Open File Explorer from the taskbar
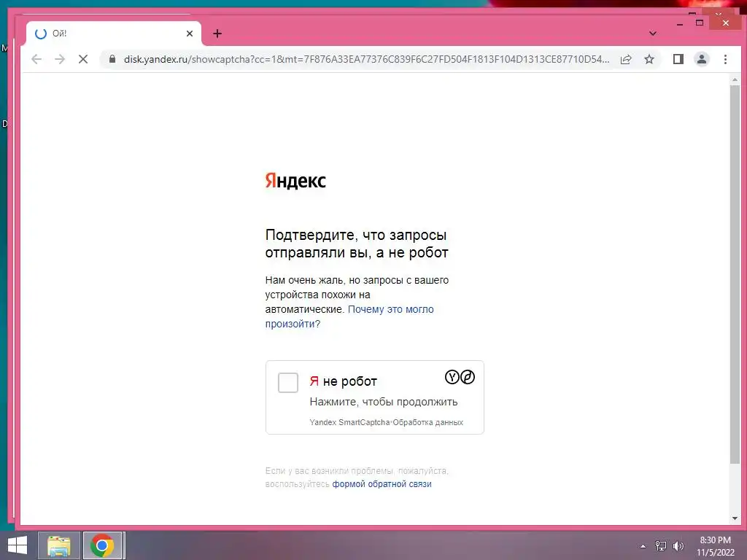The height and width of the screenshot is (560, 747). [x=58, y=545]
